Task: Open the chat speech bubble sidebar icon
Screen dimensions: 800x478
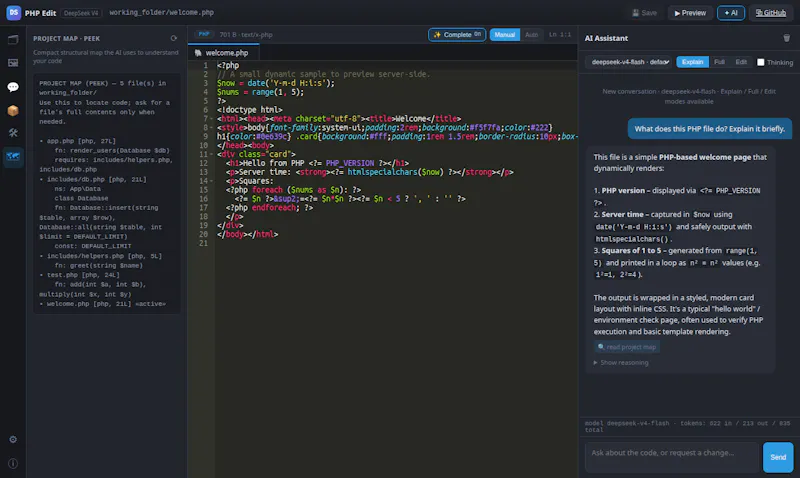Action: click(13, 87)
